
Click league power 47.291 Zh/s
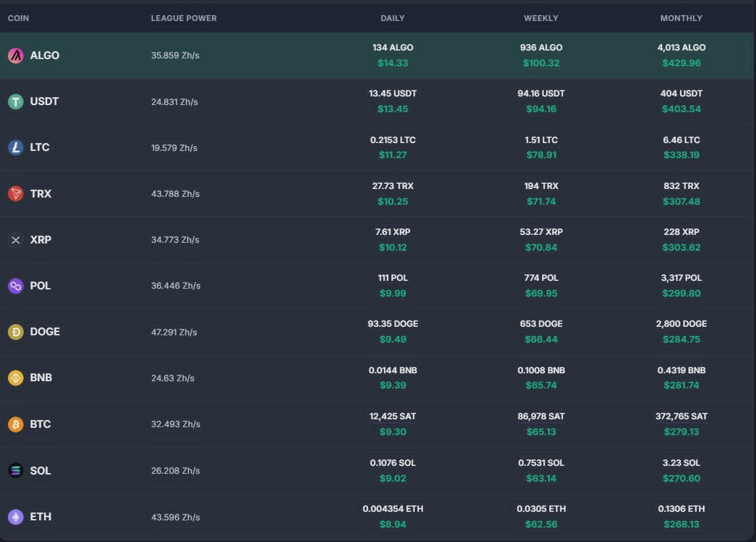click(174, 332)
